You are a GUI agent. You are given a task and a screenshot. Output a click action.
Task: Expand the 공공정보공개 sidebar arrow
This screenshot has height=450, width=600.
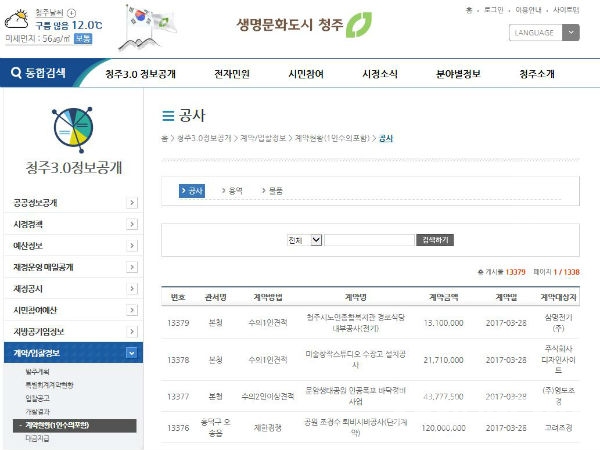coord(132,202)
